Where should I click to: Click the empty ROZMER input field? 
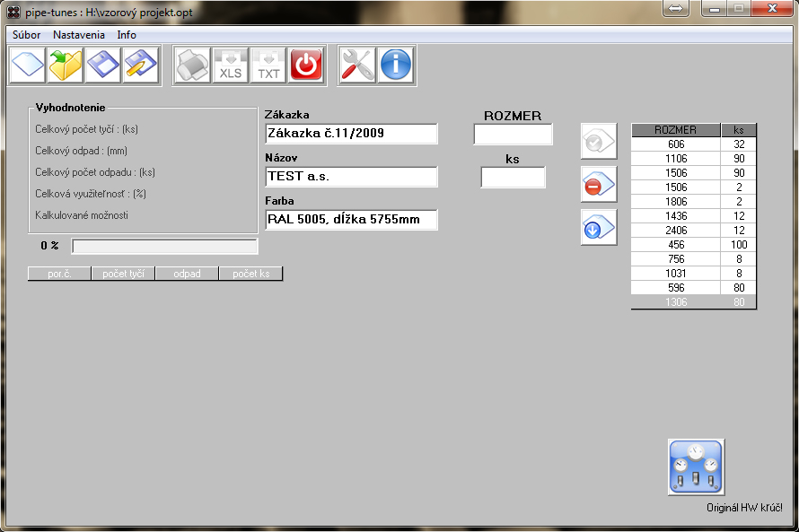(x=514, y=135)
